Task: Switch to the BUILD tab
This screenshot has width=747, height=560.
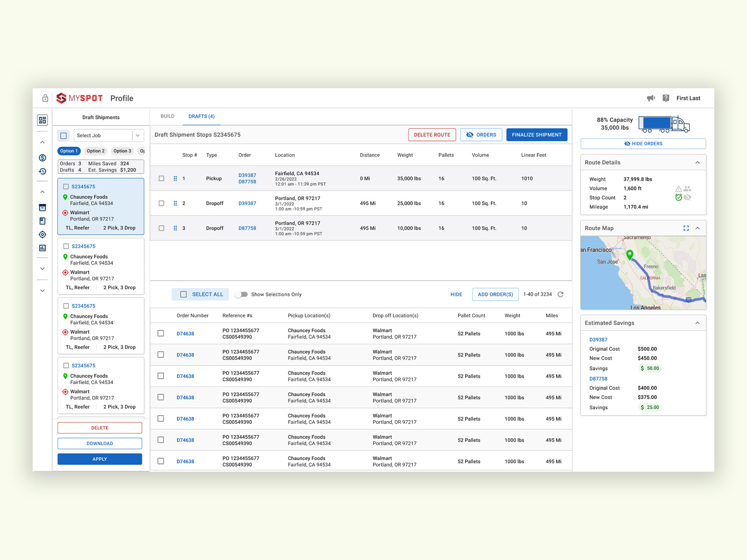Action: coord(168,116)
